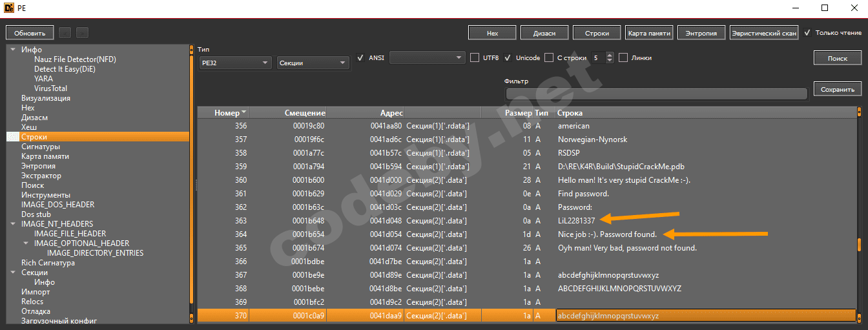Select the 'Find password.' string row
Image resolution: width=868 pixels, height=330 pixels.
tap(526, 194)
